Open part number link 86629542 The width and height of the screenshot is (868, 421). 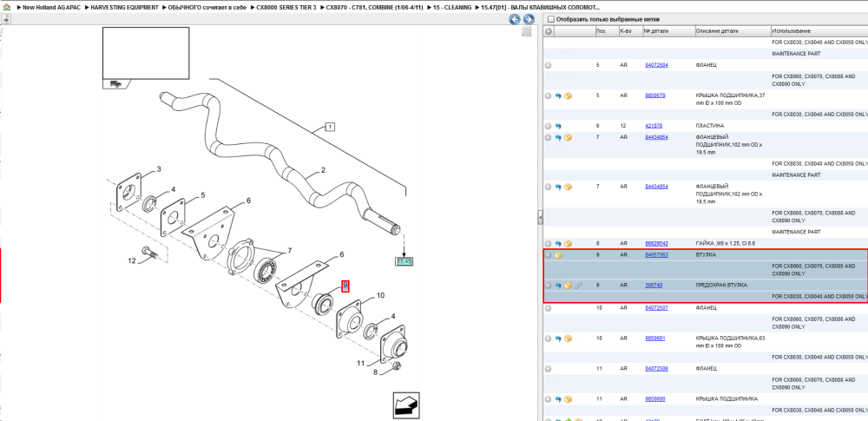click(656, 243)
